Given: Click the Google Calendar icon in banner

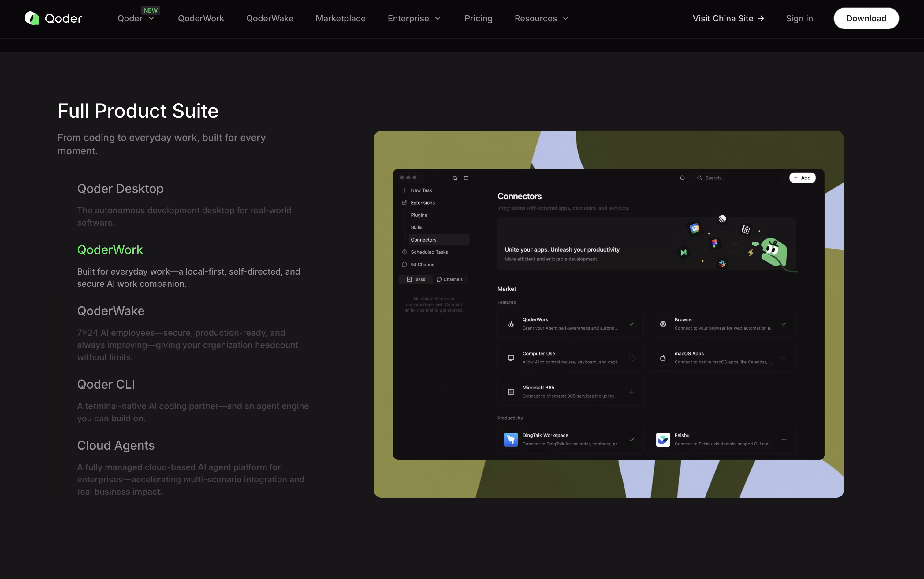Looking at the screenshot, I should tap(695, 229).
